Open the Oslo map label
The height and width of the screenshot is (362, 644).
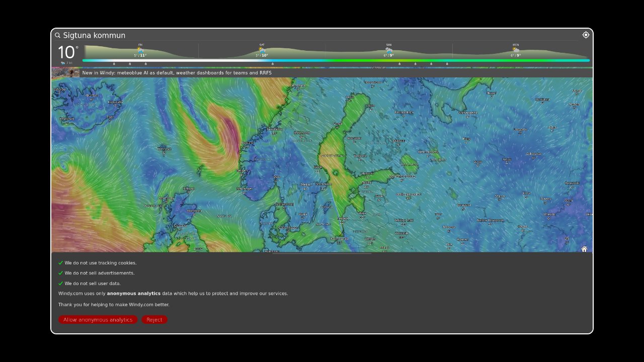click(276, 177)
